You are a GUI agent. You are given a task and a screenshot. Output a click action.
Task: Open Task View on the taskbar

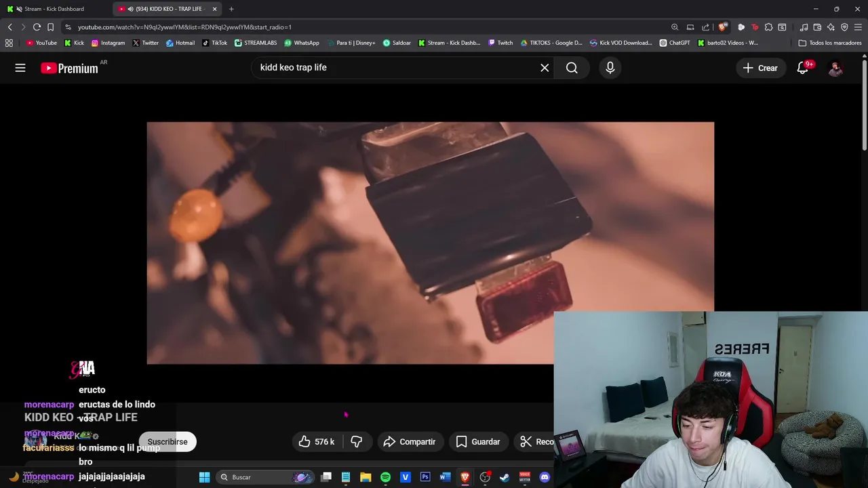326,477
